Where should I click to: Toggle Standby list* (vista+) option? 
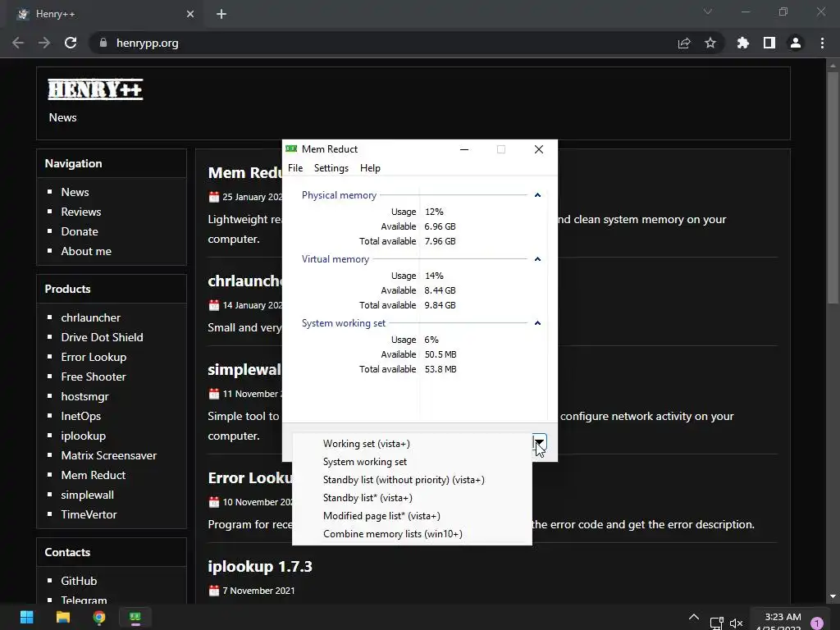click(x=412, y=498)
